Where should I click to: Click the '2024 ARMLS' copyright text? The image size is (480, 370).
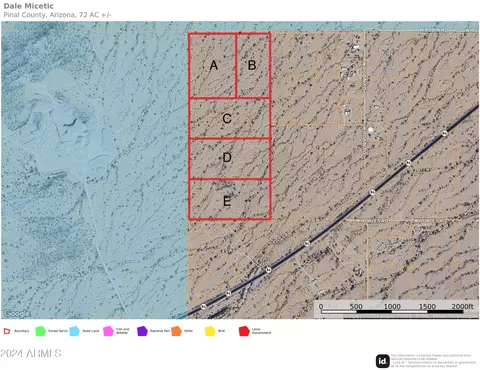pos(31,353)
